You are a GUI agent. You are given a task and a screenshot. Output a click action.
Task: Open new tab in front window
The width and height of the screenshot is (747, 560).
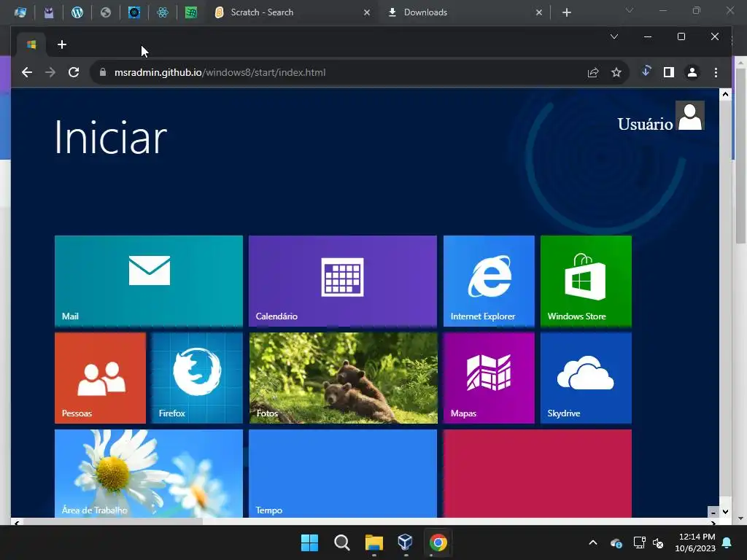[62, 44]
